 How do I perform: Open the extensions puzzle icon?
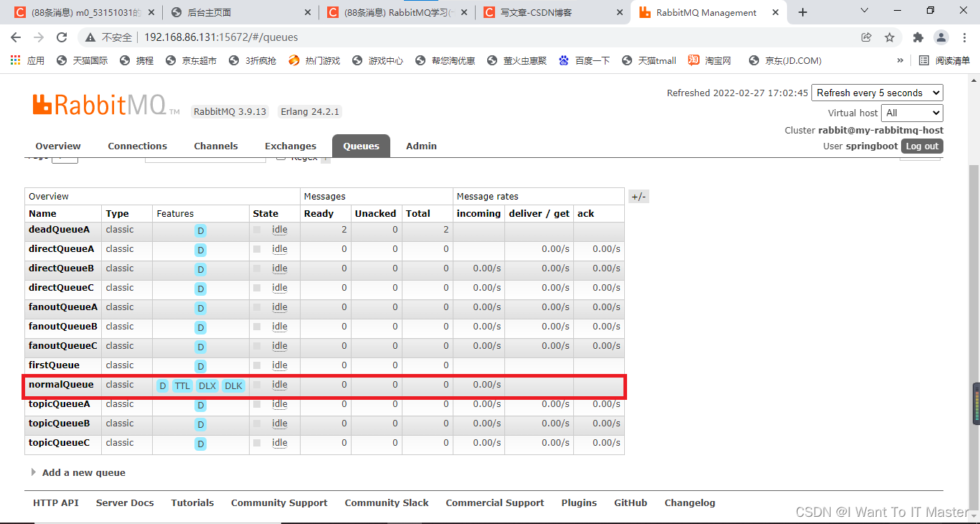918,37
